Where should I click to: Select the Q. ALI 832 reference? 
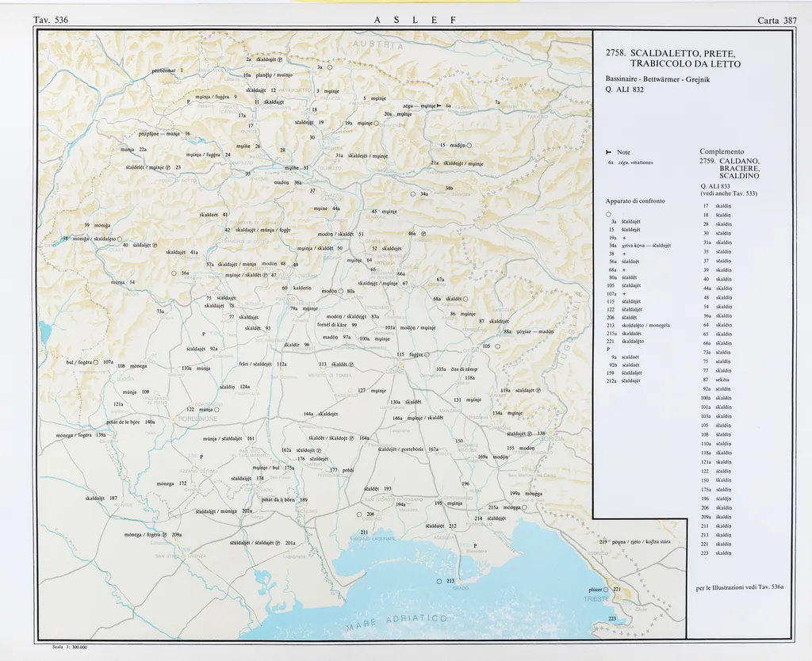click(x=625, y=89)
